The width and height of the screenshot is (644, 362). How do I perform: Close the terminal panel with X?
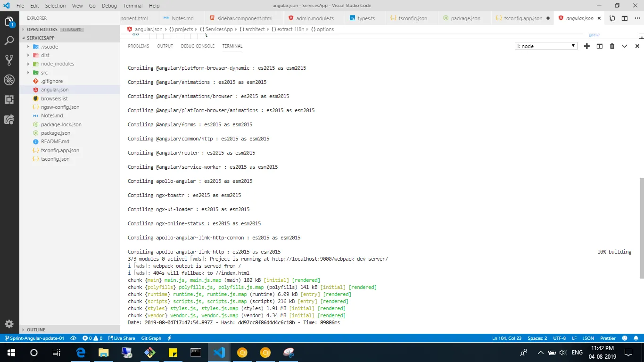[x=637, y=46]
